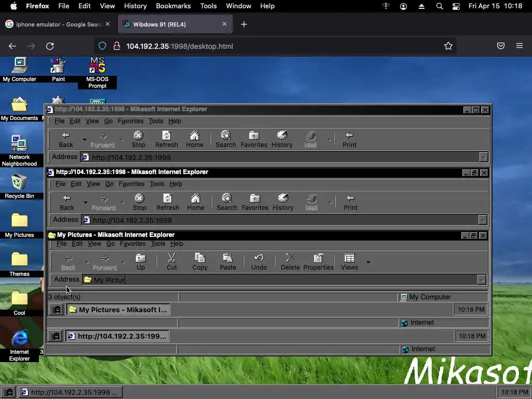Image resolution: width=532 pixels, height=399 pixels.
Task: Click Paste in My Pictures window
Action: click(x=228, y=262)
